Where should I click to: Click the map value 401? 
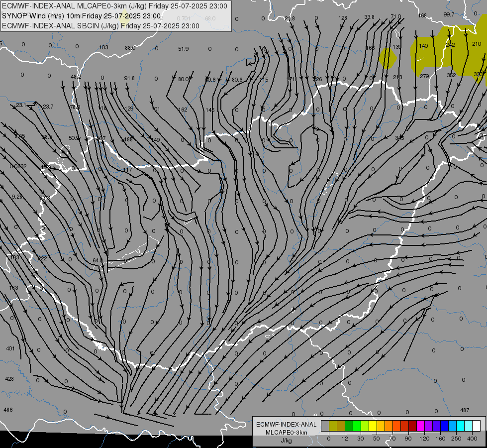pyautogui.click(x=10, y=348)
